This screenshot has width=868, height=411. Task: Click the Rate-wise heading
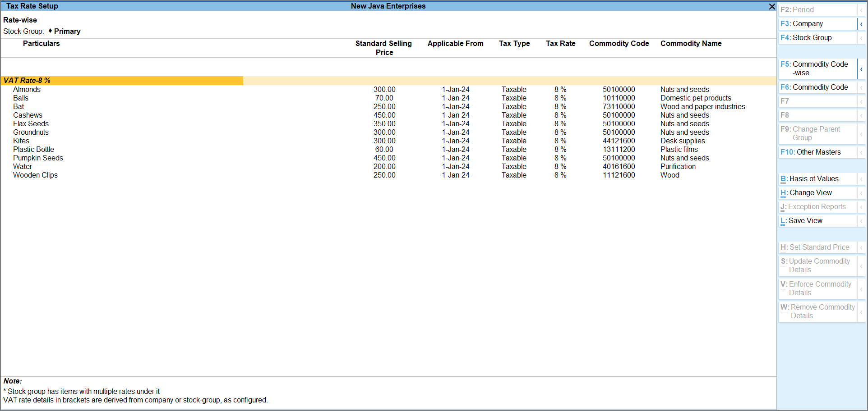coord(20,20)
